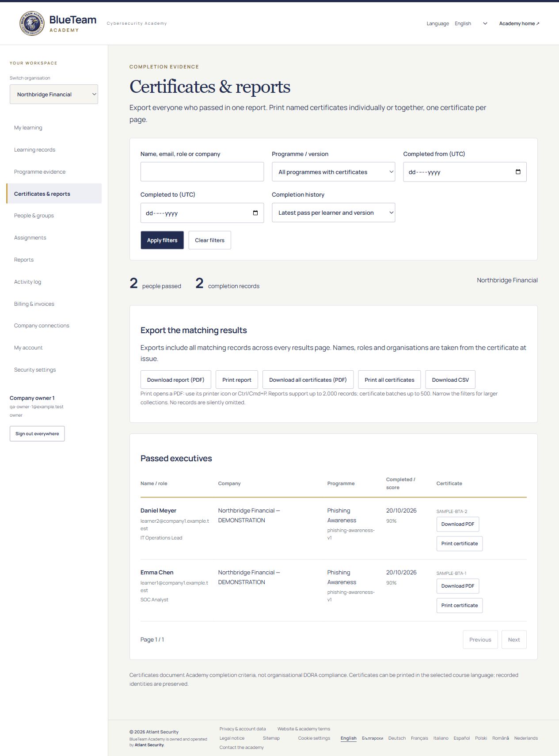Download PDF for Daniel Meyer

(458, 524)
